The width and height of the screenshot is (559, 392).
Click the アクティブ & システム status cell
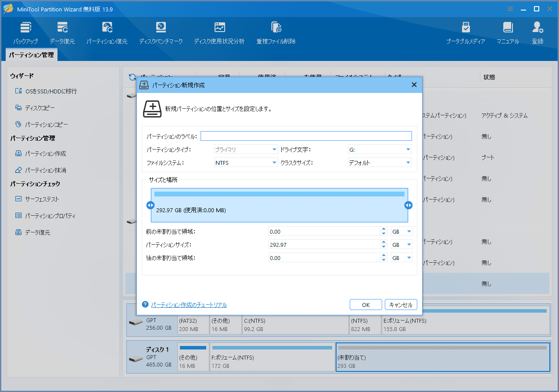coord(504,116)
